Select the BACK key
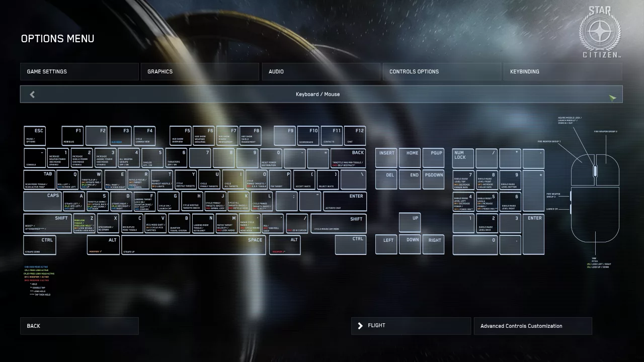 tap(348, 158)
